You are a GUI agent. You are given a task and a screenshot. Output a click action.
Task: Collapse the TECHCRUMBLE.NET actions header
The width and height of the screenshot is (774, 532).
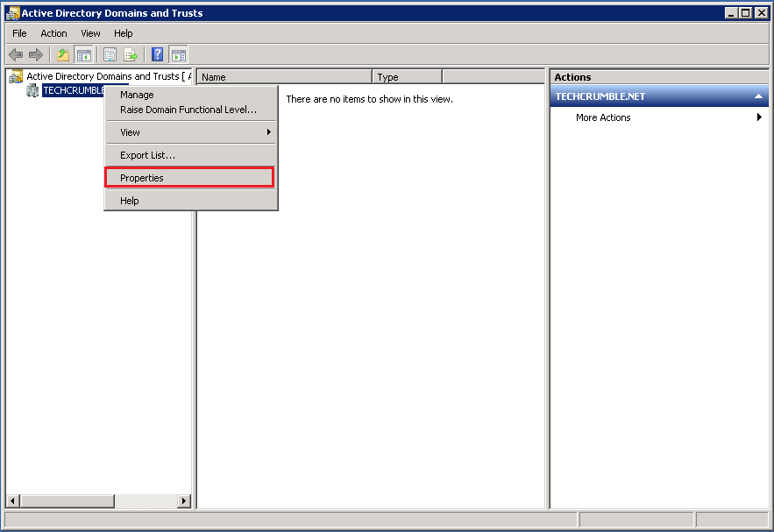pos(759,96)
